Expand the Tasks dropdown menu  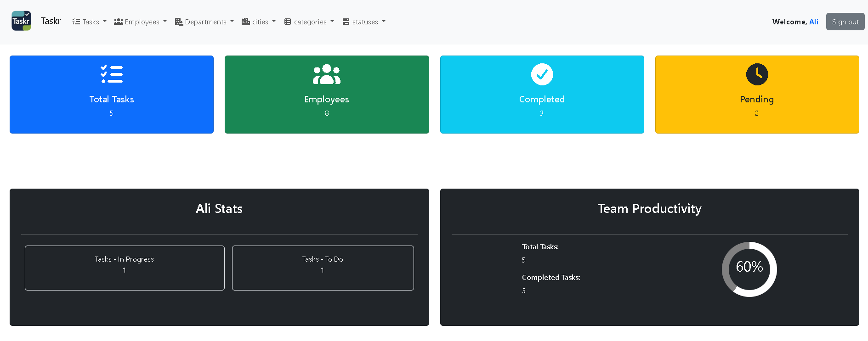pos(90,22)
